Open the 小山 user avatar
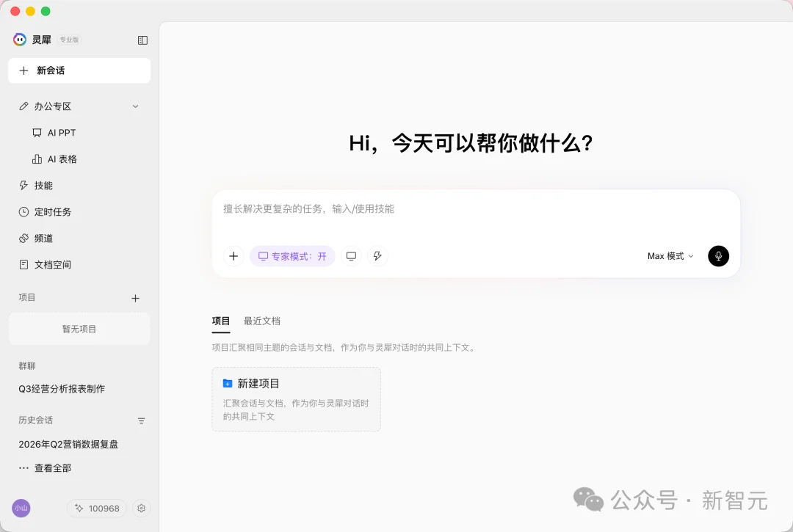 pyautogui.click(x=21, y=509)
